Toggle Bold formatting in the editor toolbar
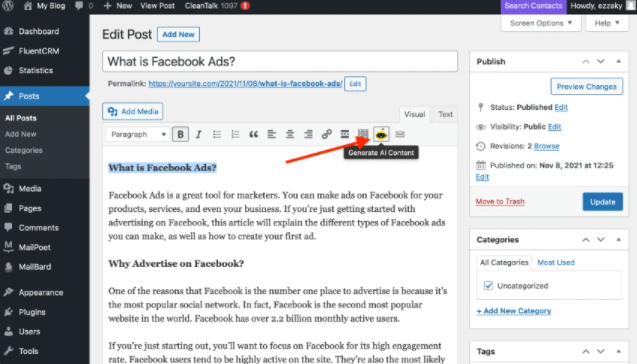The height and width of the screenshot is (364, 637). tap(180, 134)
